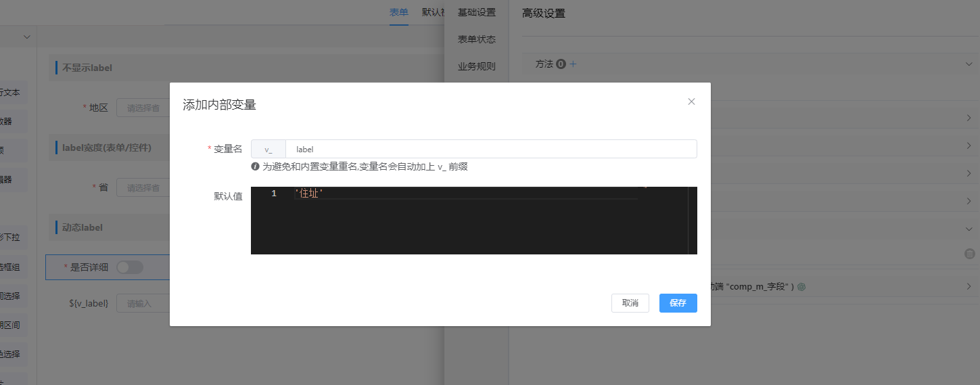Screen dimensions: 980x385
Task: Click the 保存 button
Action: 678,303
